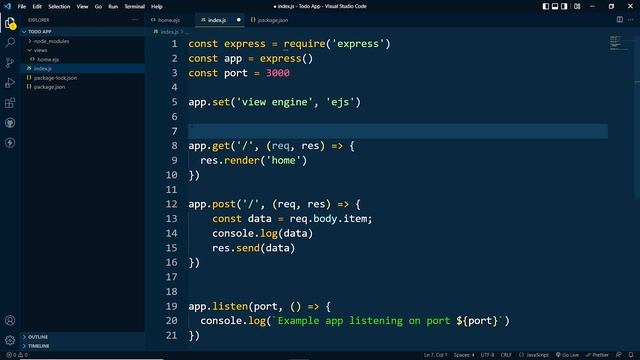640x360 pixels.
Task: Click the word 'render' on line 9
Action: point(242,160)
